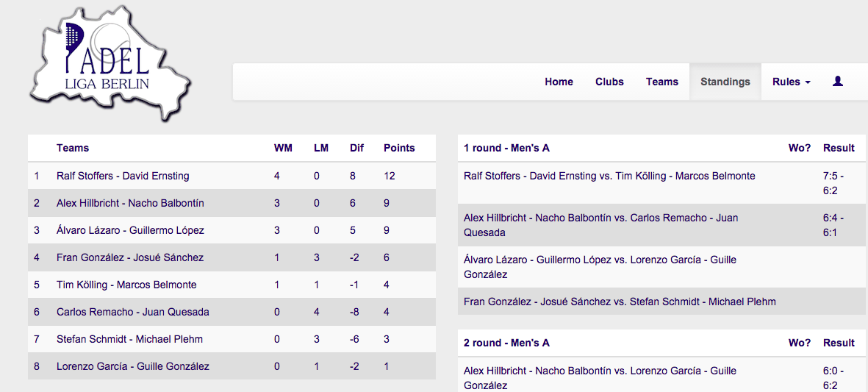Open Fran González vs. Stefan Schmidt match
Image resolution: width=868 pixels, height=392 pixels.
tap(620, 302)
